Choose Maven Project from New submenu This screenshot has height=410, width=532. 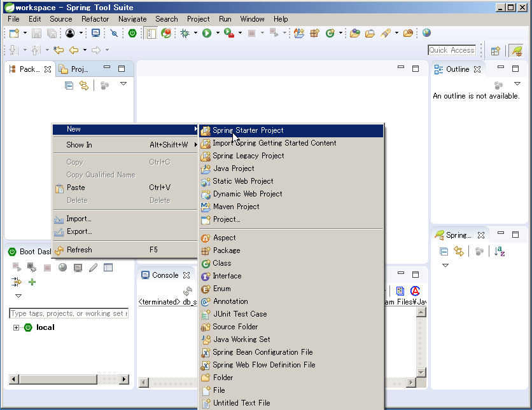291,207
